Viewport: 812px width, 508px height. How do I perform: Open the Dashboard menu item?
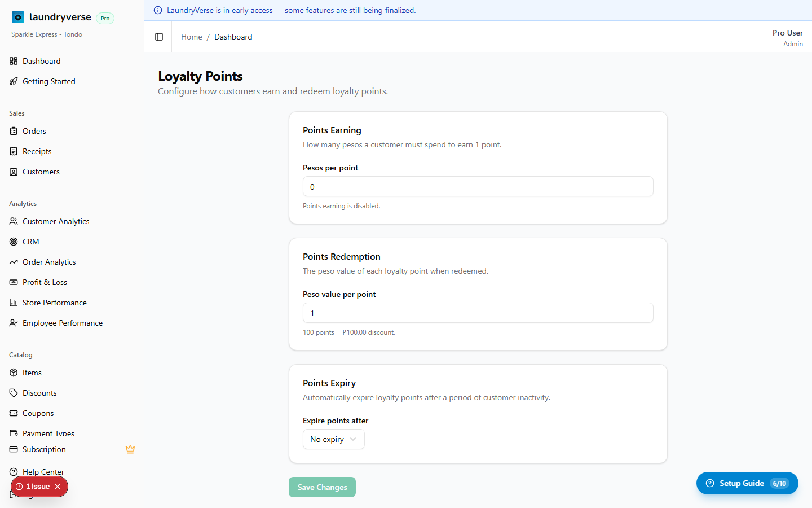[x=72, y=61]
